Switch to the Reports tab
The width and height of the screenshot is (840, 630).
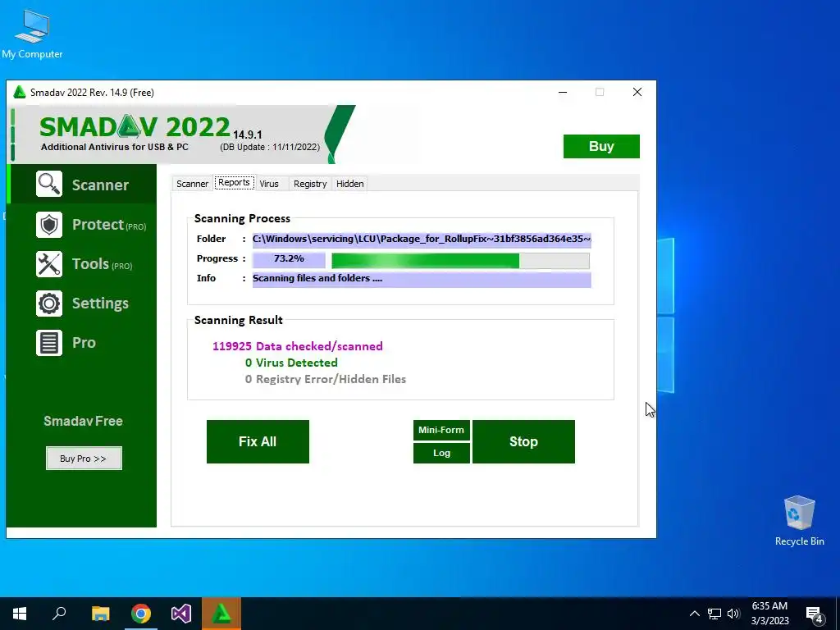234,183
